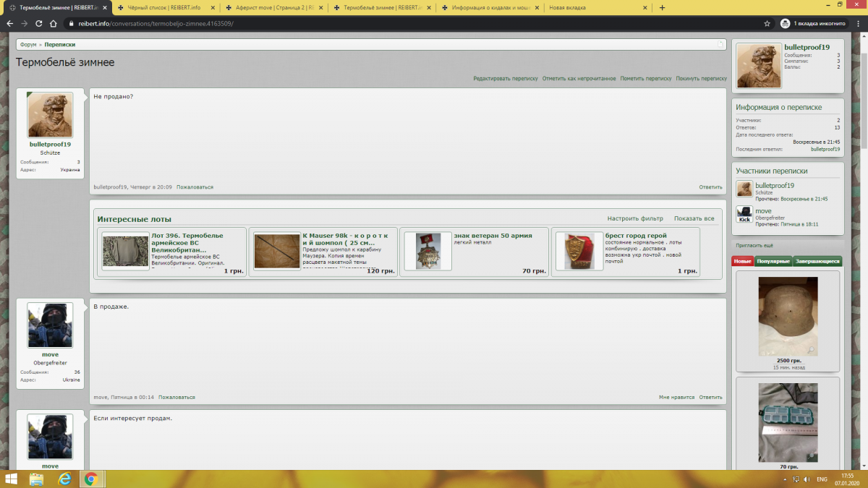The image size is (868, 488).
Task: Click username 'move' in the participants list
Action: [x=763, y=211]
